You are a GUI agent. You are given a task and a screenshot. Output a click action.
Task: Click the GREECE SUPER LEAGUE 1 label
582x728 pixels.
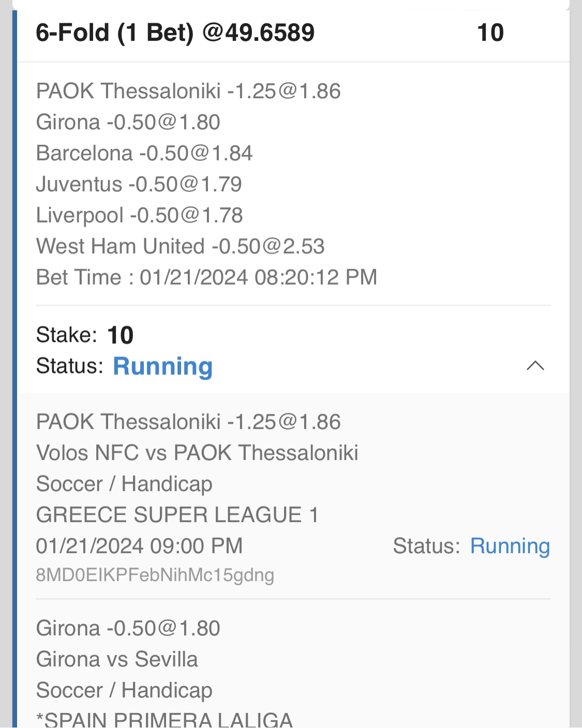click(x=177, y=515)
